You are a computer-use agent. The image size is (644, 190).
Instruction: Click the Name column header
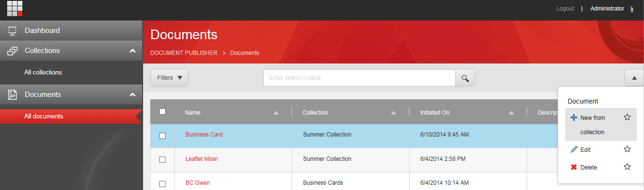pos(193,113)
